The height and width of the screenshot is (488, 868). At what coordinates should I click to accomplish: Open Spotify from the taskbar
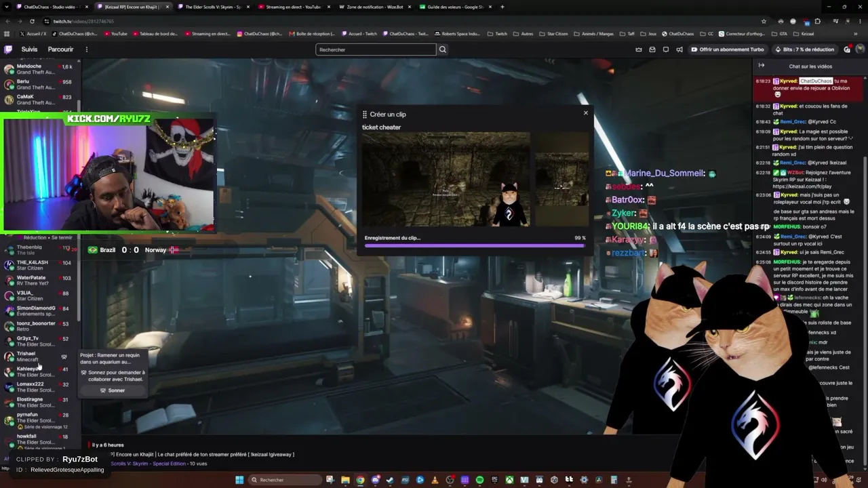[479, 480]
